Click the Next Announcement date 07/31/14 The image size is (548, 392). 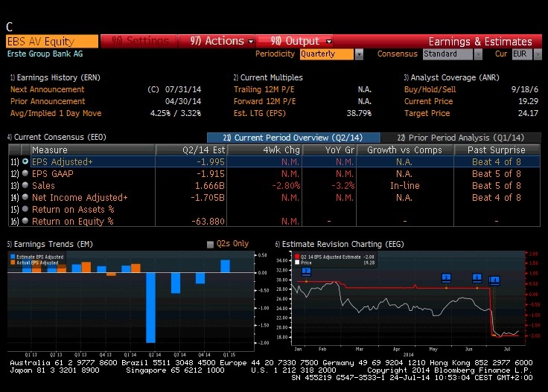(182, 89)
